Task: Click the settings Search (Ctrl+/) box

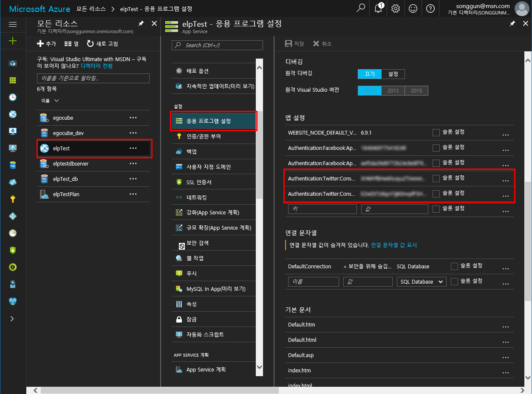Action: (217, 45)
